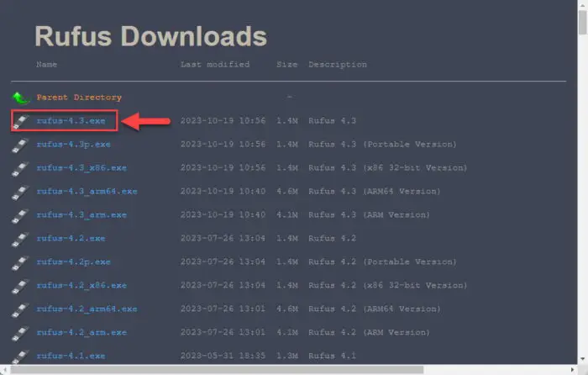Click the description 'Rufus 4.2 (x86 32-bit Version)'
The width and height of the screenshot is (588, 375).
click(x=388, y=285)
